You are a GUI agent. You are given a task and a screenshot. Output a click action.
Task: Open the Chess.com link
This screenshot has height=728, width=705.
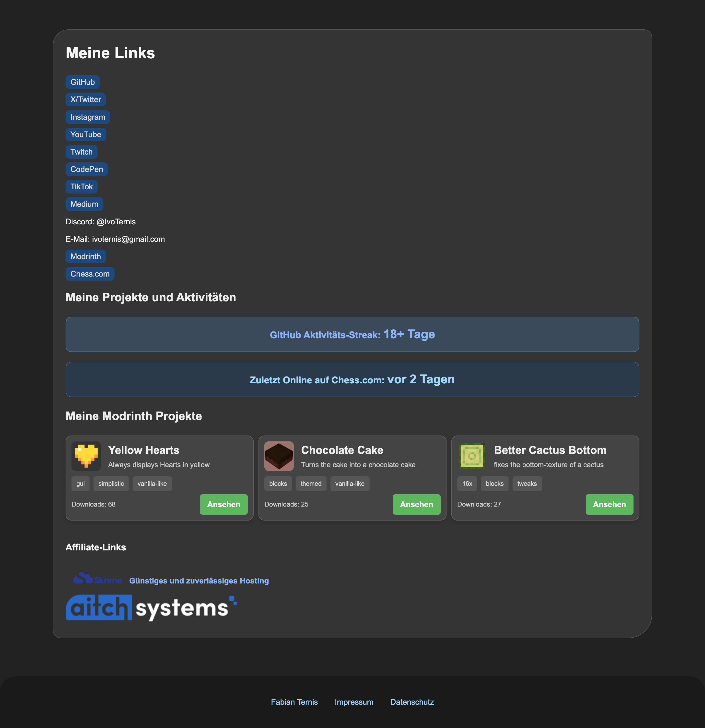click(90, 274)
